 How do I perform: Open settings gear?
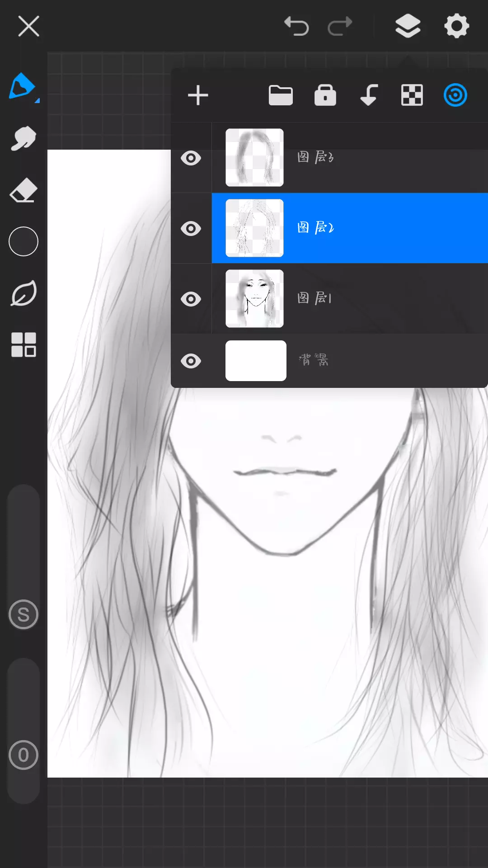(x=457, y=26)
